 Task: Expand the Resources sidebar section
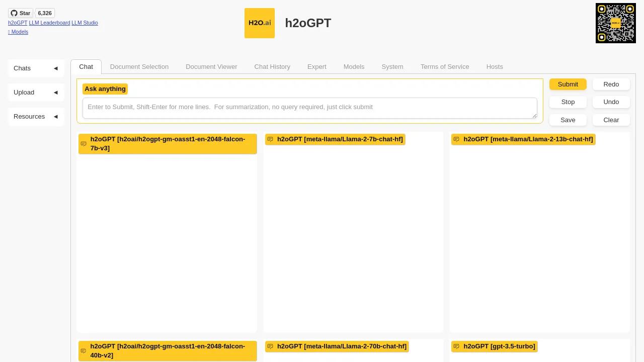36,117
